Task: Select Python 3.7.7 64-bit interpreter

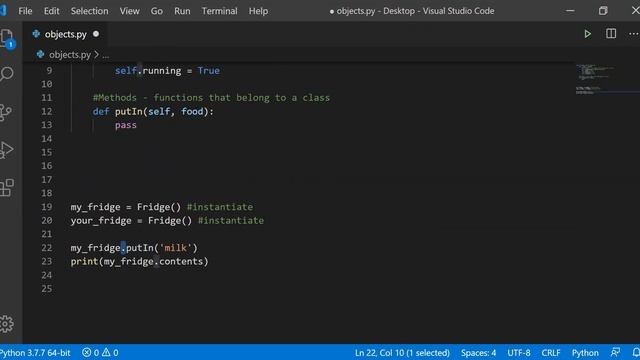Action: [35, 352]
